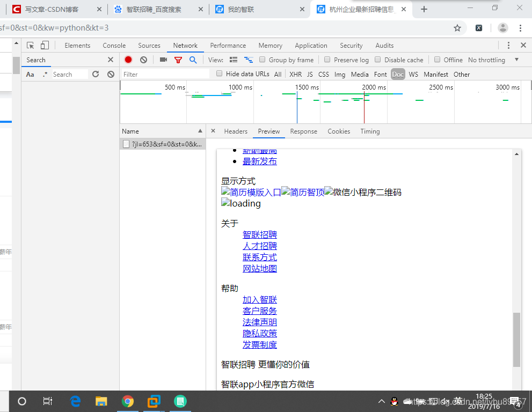Screen dimensions: 532x412
Task: Filter requests by CSS type
Action: (x=324, y=74)
